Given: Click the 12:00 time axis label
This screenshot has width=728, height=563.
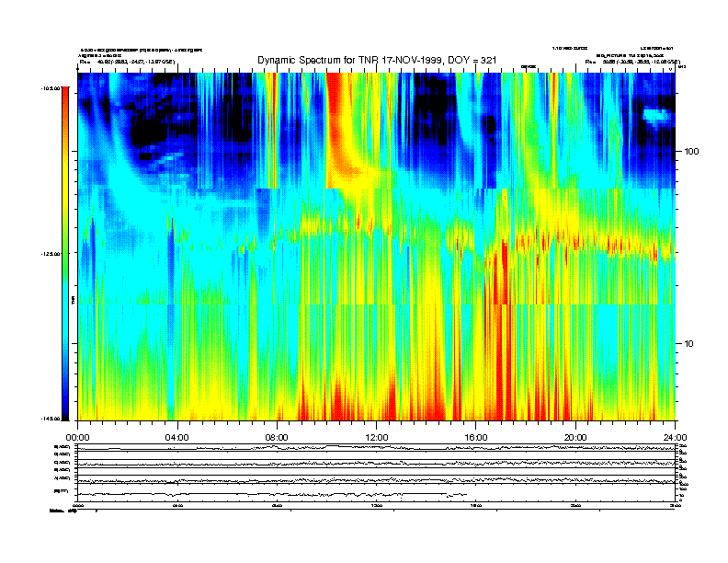Looking at the screenshot, I should [377, 438].
